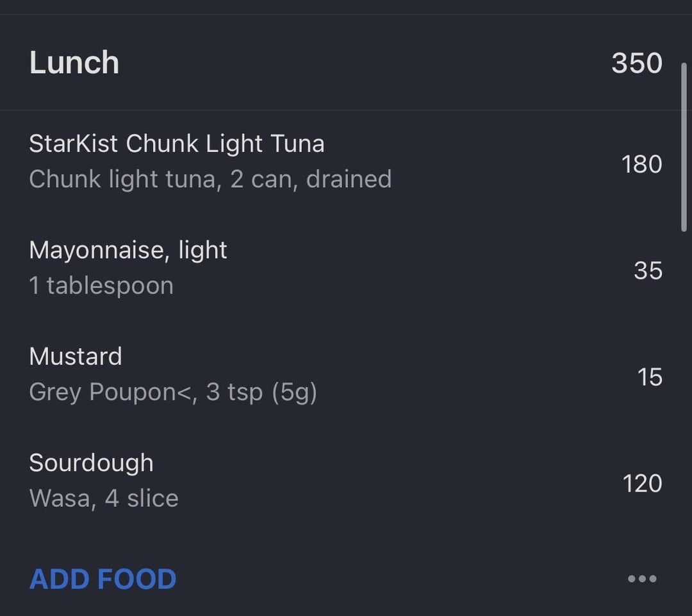The image size is (692, 616).
Task: Tap the '3 tsp (5g)' mustard serving
Action: [261, 392]
